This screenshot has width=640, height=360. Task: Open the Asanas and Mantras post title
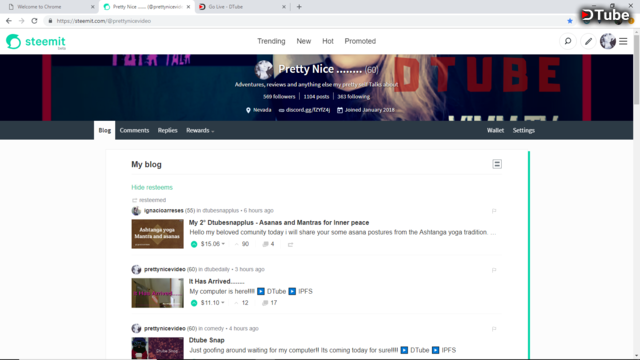point(279,222)
